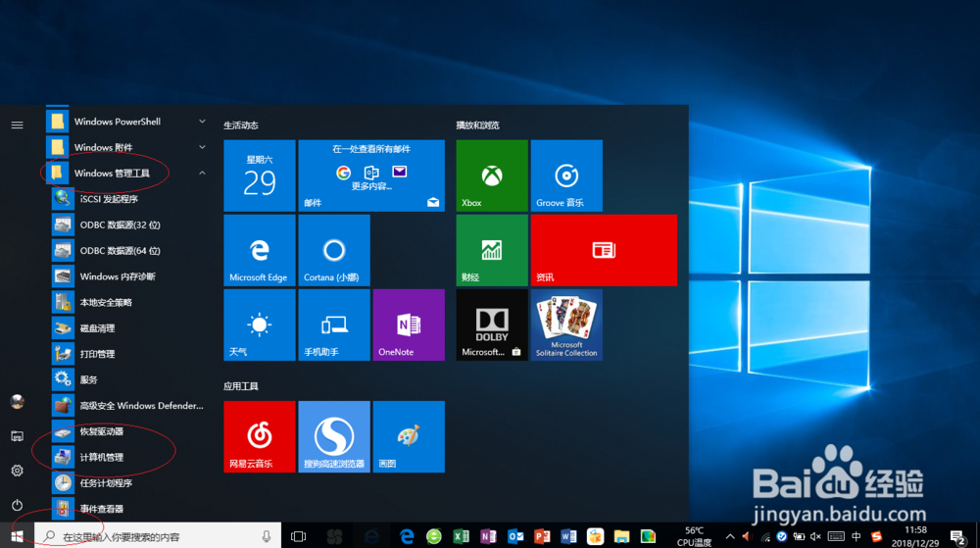Click the Cortana microphone icon

[267, 536]
